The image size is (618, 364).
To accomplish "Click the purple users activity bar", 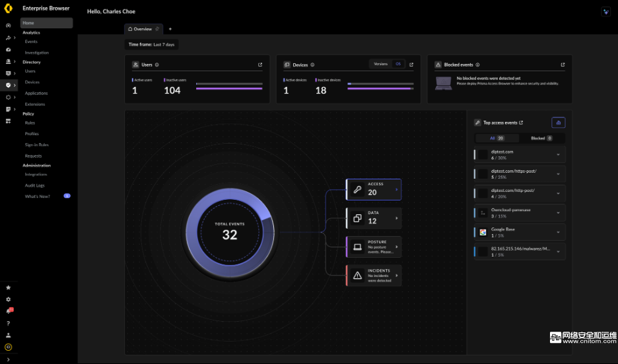I will 229,88.
